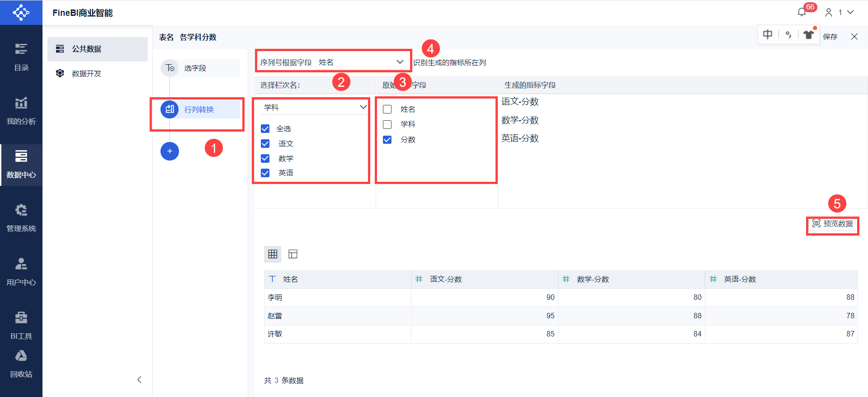Switch to the layout view icon
This screenshot has width=868, height=397.
pyautogui.click(x=293, y=254)
